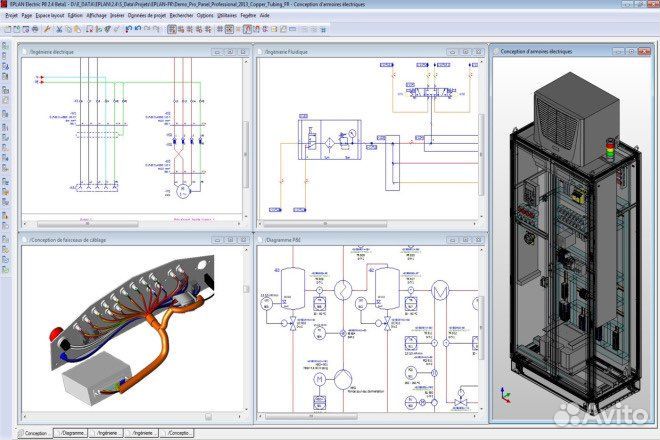Switch to the Diagramme tab at bottom

pyautogui.click(x=70, y=433)
